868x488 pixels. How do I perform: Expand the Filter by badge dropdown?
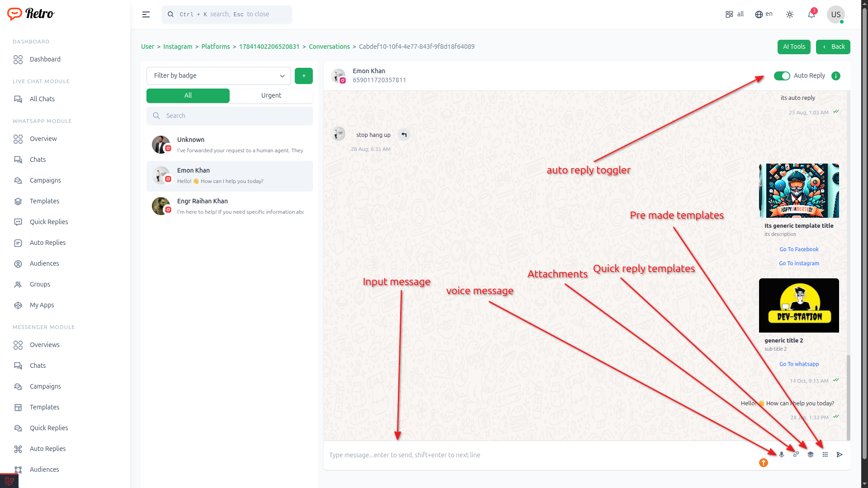point(219,76)
